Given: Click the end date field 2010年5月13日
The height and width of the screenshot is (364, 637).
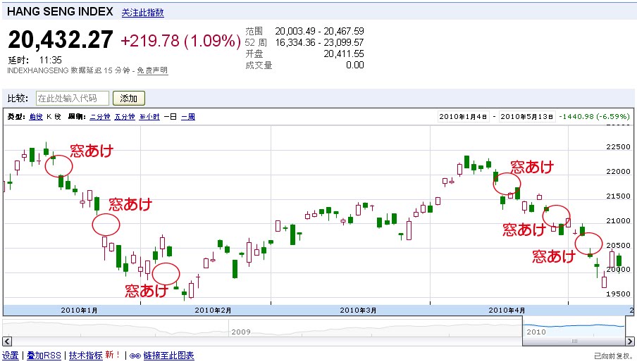Looking at the screenshot, I should click(526, 116).
